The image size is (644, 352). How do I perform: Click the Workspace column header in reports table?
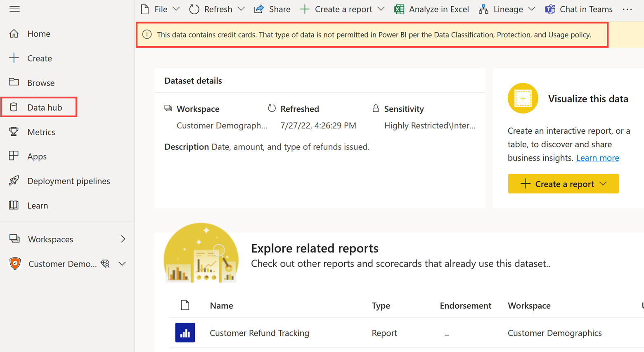tap(529, 305)
